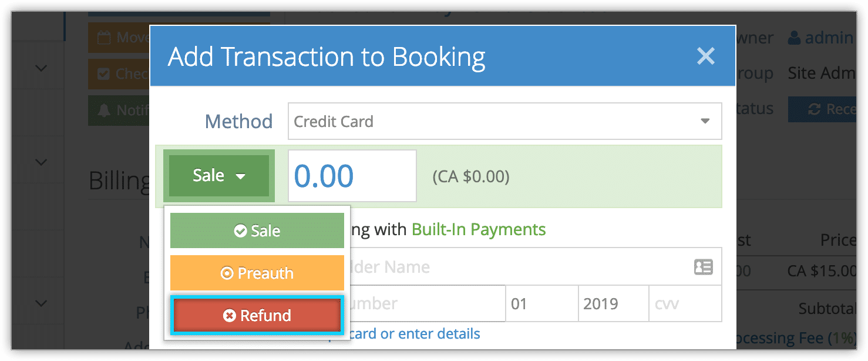Open the Built-In Payments link

(479, 229)
